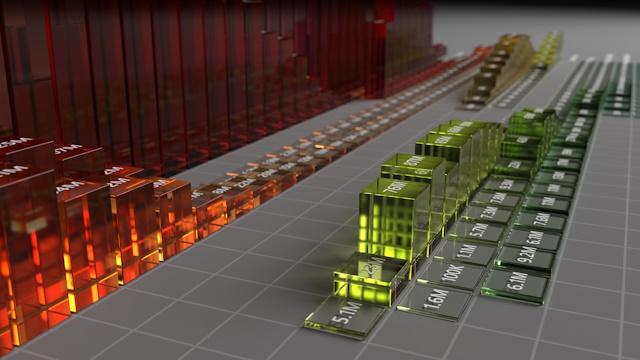Screen dimensions: 640x360
Task: Click the 100K tile
Action: 451,274
